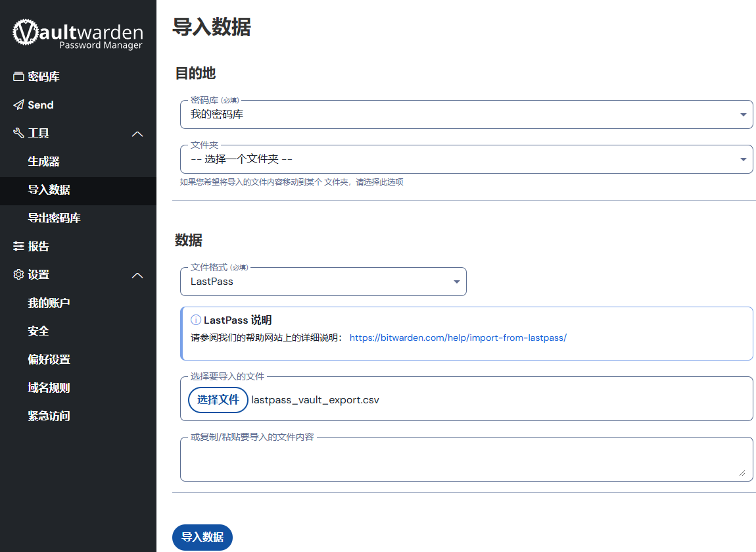The height and width of the screenshot is (552, 756).
Task: Open the 文件格式 dropdown showing LastPass
Action: click(323, 282)
